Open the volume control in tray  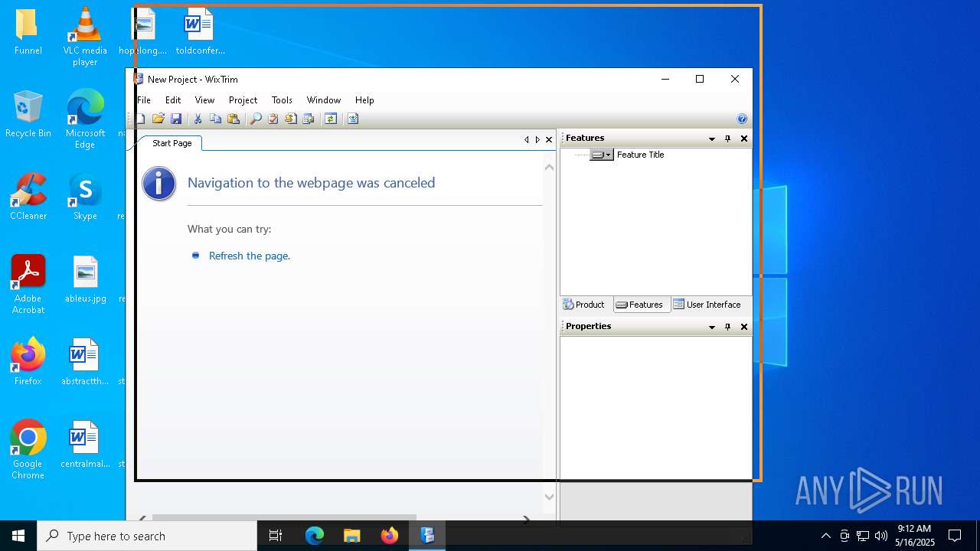[x=881, y=536]
